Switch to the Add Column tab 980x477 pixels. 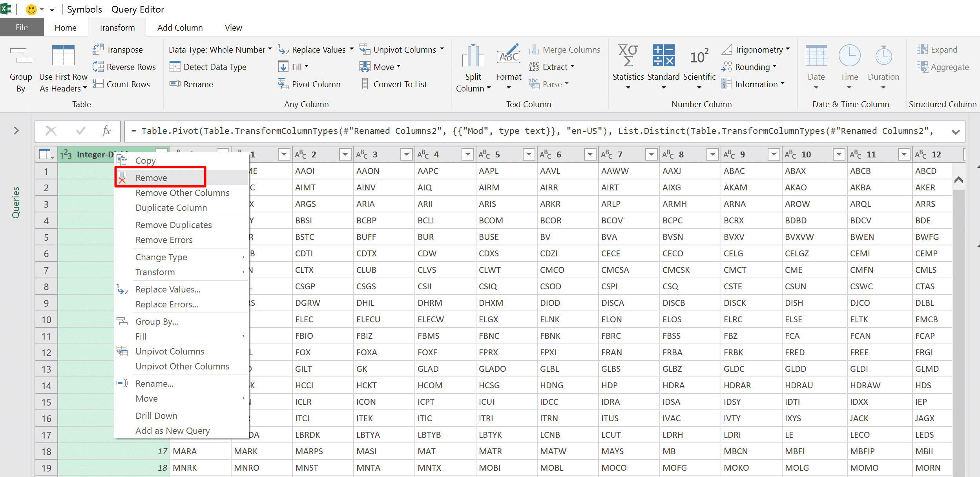pyautogui.click(x=180, y=28)
